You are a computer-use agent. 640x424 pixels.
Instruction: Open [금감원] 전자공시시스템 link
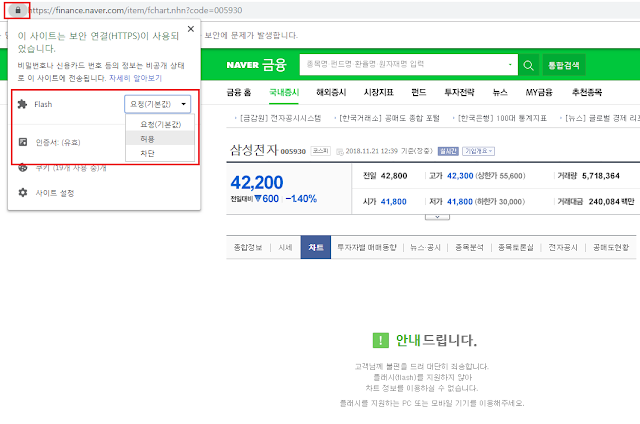(280, 118)
